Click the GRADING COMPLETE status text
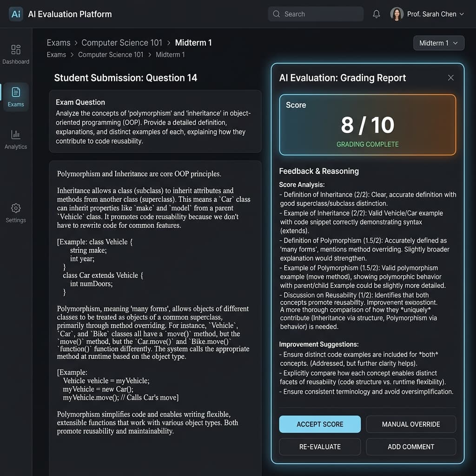Image resolution: width=476 pixels, height=476 pixels. pos(368,144)
